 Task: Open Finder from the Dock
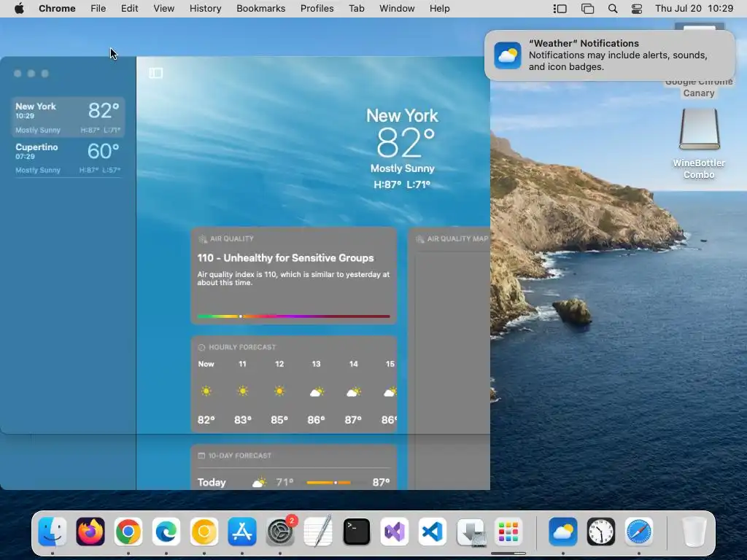(x=53, y=532)
